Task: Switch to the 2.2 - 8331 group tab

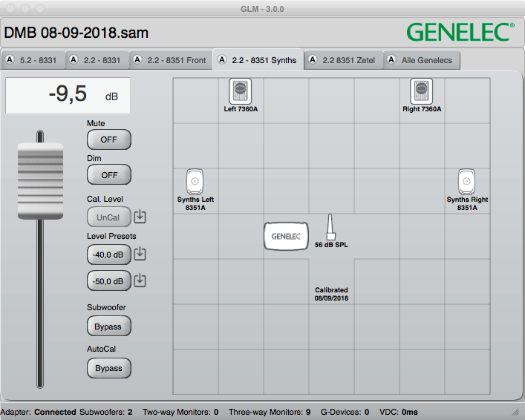Action: [x=97, y=60]
